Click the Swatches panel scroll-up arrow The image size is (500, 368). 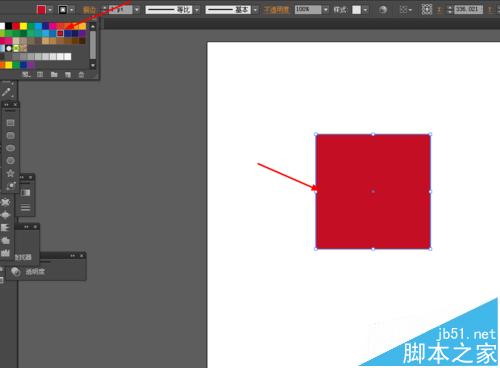[x=93, y=26]
